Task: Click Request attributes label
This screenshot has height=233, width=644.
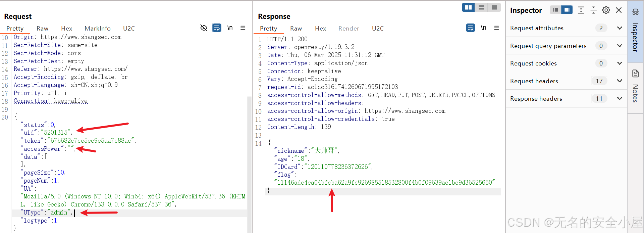Action: coord(537,28)
